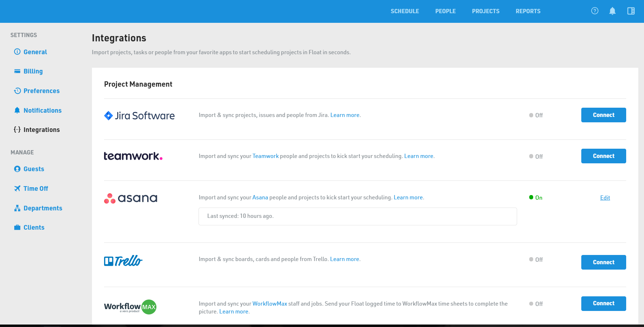Open Billing settings

33,71
